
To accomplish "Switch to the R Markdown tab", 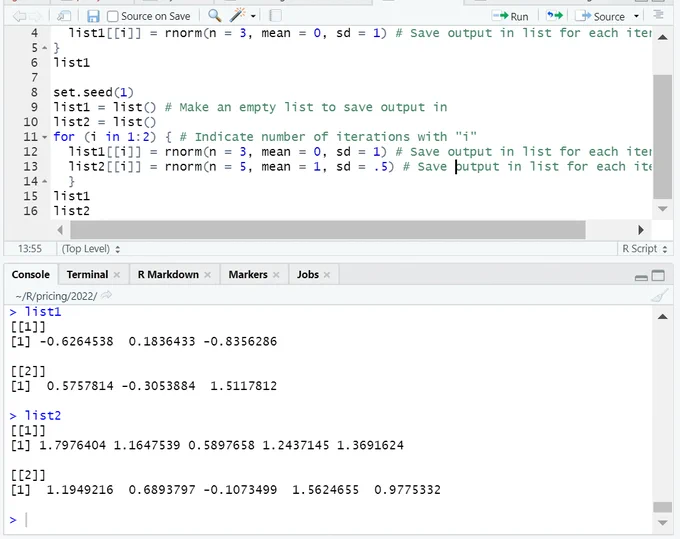I will pos(168,274).
